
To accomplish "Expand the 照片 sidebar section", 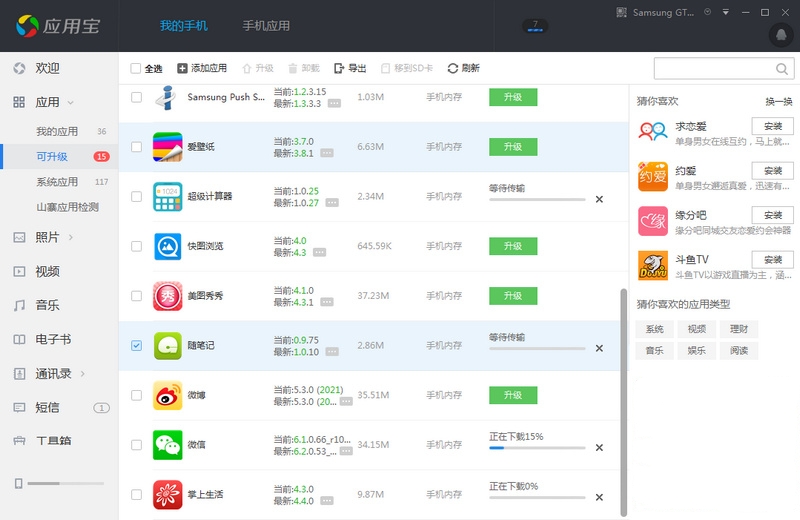I will pos(70,237).
